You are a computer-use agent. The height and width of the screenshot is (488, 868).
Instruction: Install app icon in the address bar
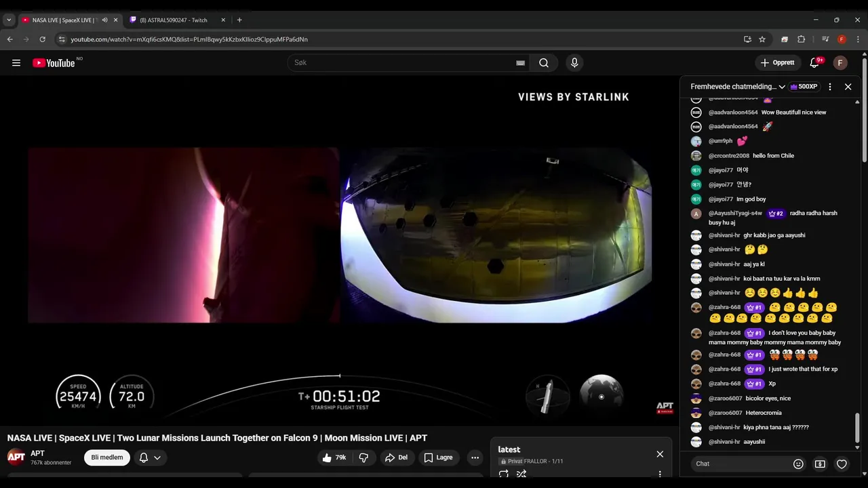point(747,39)
